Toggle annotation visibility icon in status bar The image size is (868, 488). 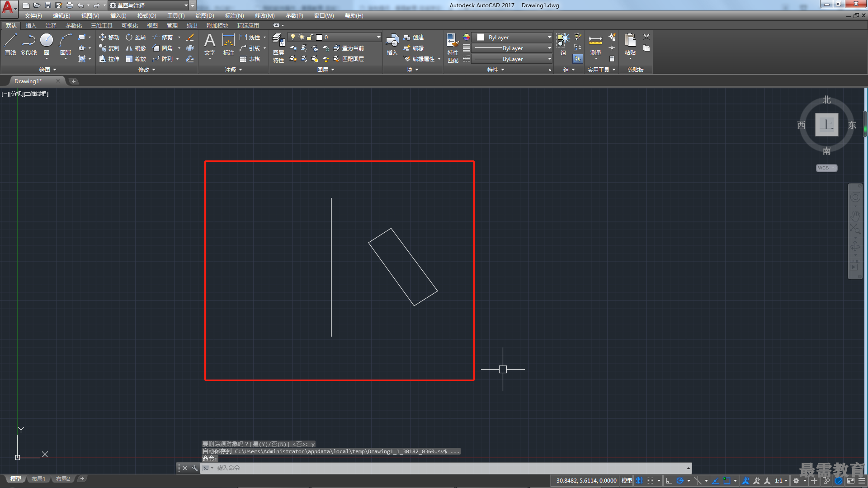click(746, 481)
